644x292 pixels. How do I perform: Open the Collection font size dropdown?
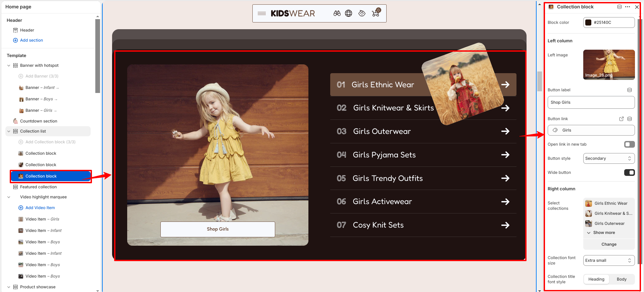(609, 260)
